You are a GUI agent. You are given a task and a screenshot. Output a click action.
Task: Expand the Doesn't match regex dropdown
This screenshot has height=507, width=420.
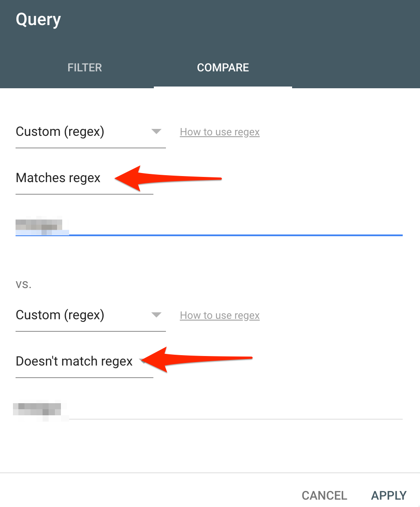pyautogui.click(x=74, y=362)
